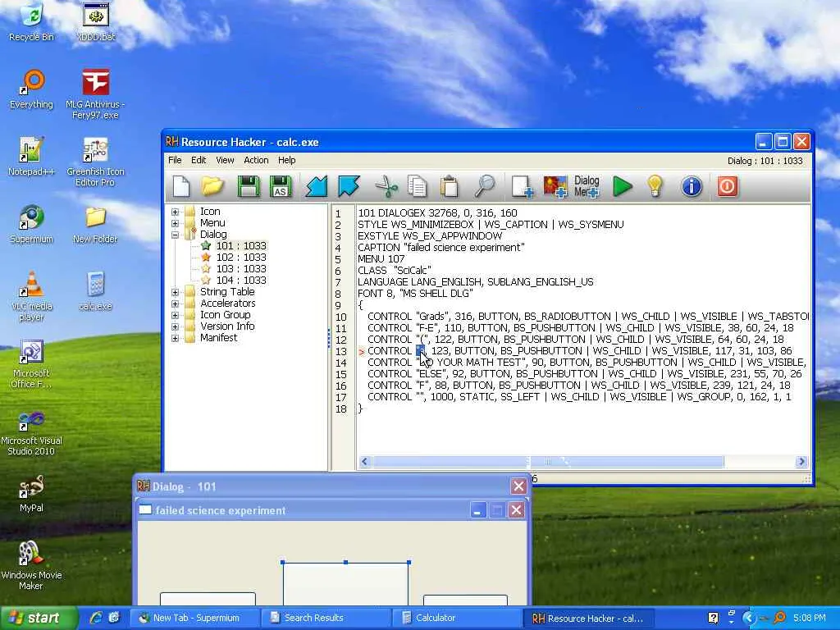Close the Dialog - 101 preview window
This screenshot has height=630, width=840.
[x=518, y=486]
